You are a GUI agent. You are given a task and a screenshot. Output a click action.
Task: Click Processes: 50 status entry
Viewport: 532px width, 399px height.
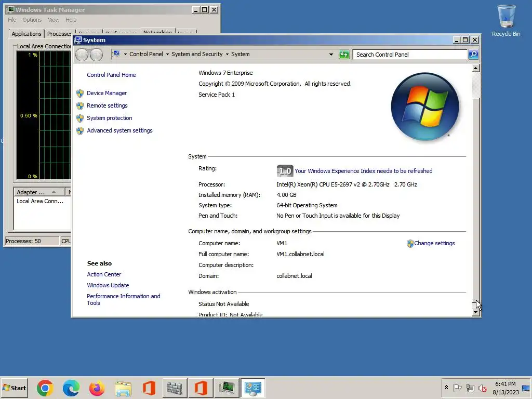click(32, 241)
